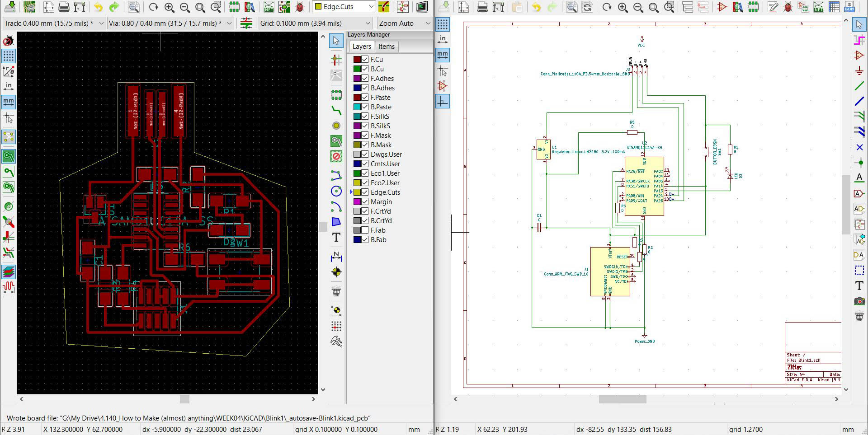Toggle grid display in Pcbnew left toolbar
The width and height of the screenshot is (868, 435).
pyautogui.click(x=9, y=56)
